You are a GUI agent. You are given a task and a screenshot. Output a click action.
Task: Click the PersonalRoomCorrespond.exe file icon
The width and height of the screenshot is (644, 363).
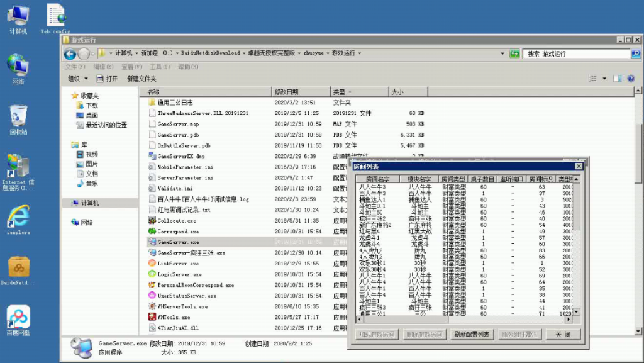tap(152, 285)
